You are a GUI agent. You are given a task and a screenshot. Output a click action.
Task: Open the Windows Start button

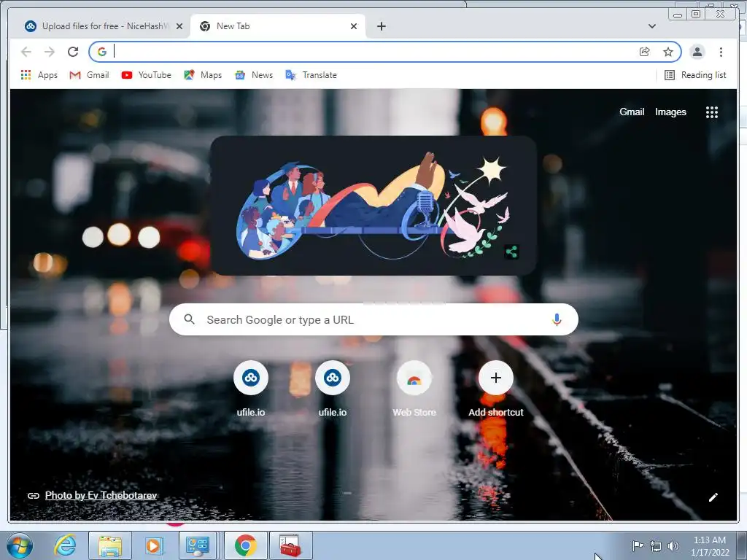19,545
